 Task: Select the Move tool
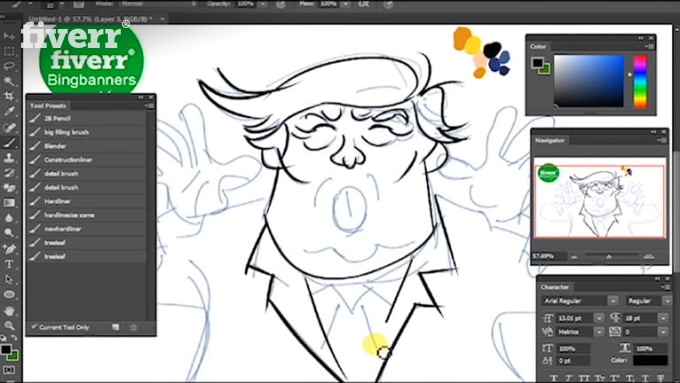9,36
